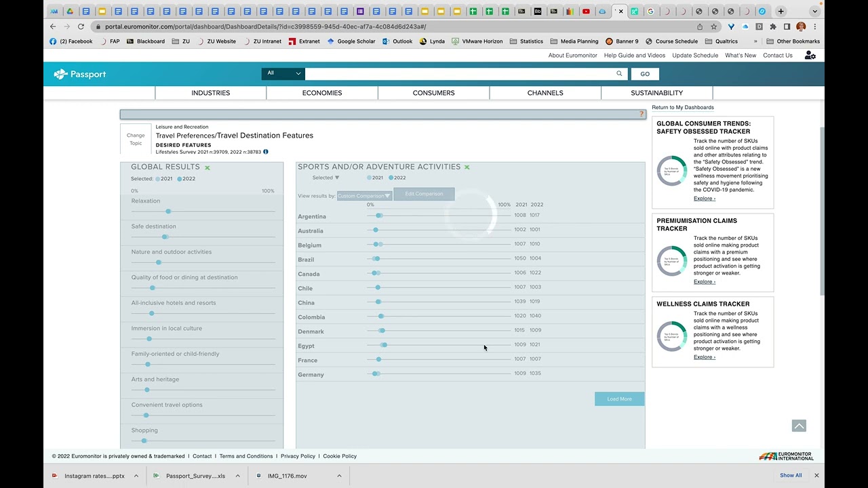Click the Egypt result slider
The width and height of the screenshot is (868, 488).
click(439, 345)
